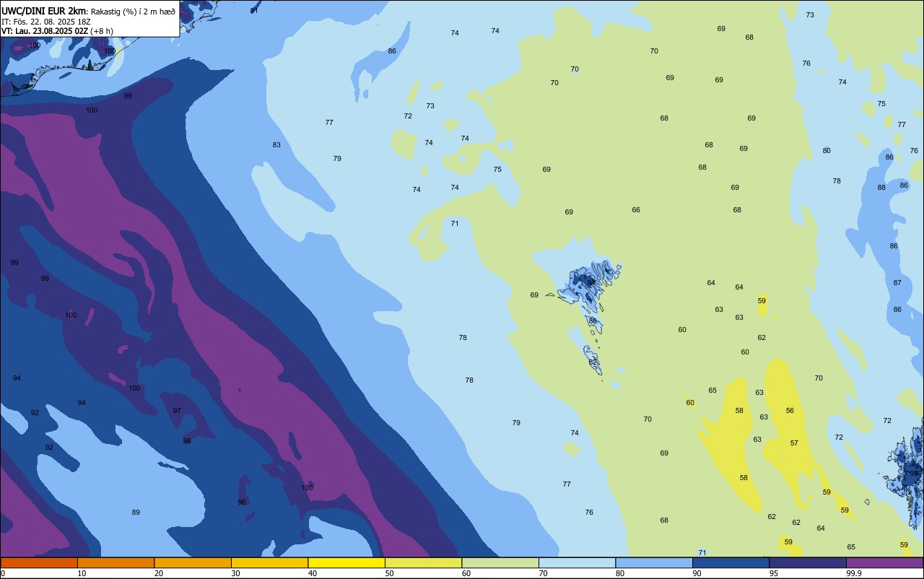
Task: Click the 10–20 orange legend swatch
Action: pyautogui.click(x=115, y=562)
